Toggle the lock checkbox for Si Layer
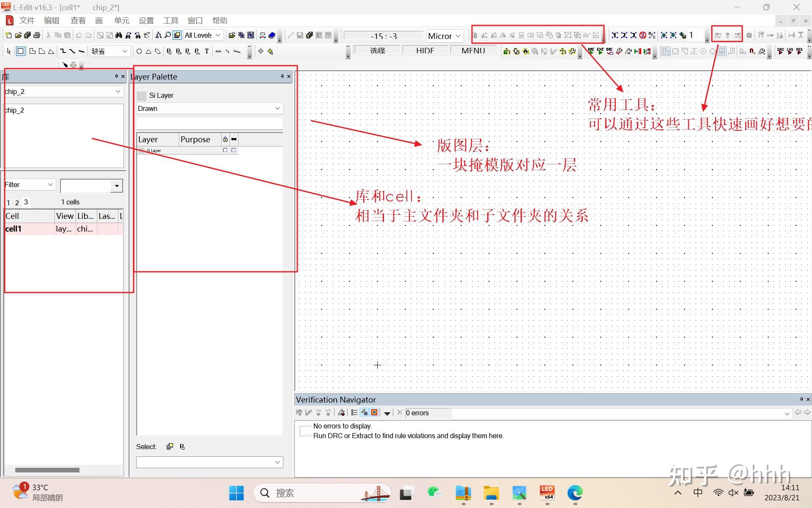 (x=225, y=150)
